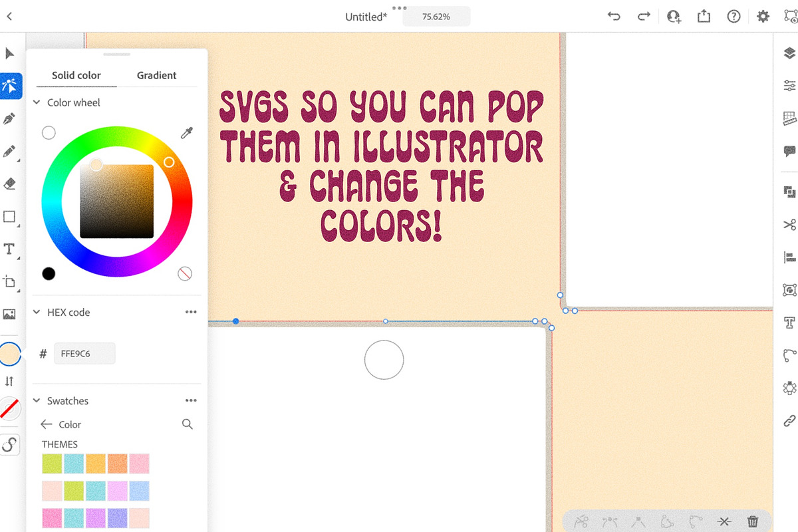Swap fill and stroke colors
This screenshot has height=532, width=798.
(x=9, y=382)
